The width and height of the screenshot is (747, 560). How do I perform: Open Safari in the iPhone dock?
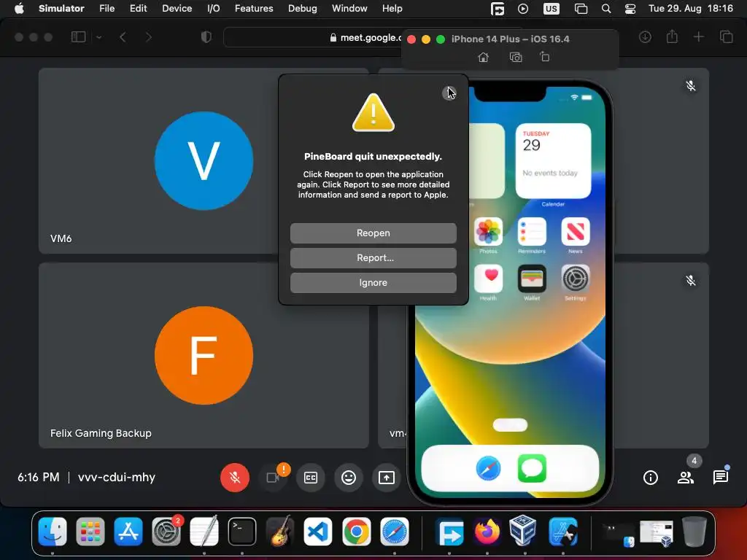488,469
